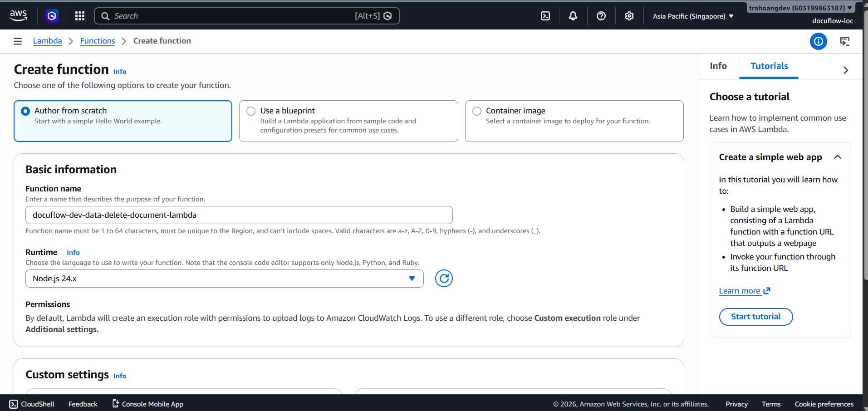Open the AWS console home logo

[18, 15]
